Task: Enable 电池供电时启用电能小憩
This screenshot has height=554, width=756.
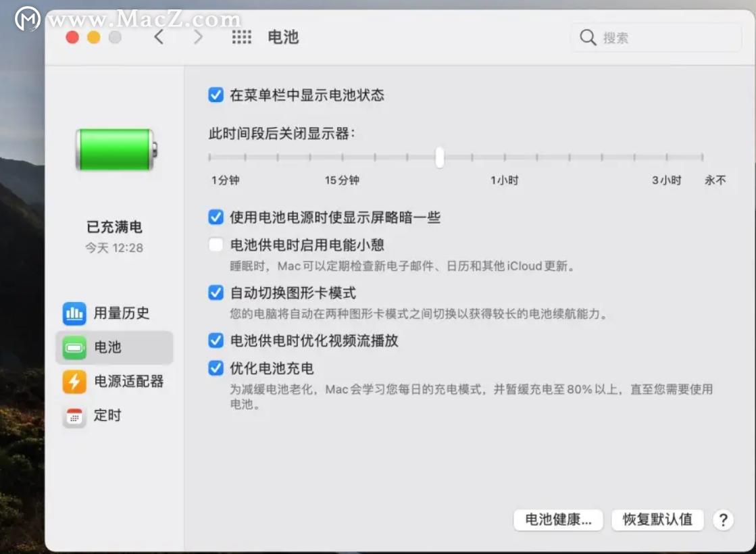Action: [x=216, y=245]
